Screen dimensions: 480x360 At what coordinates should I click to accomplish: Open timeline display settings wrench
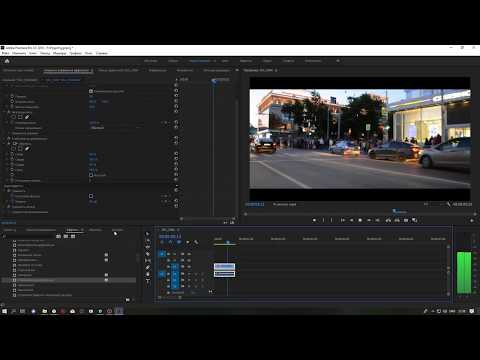[x=196, y=242]
